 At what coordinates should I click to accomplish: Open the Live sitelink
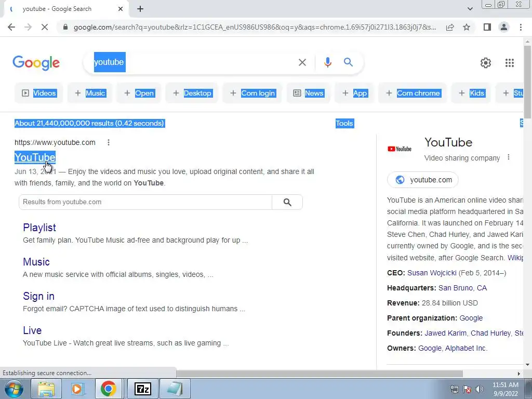pyautogui.click(x=32, y=330)
